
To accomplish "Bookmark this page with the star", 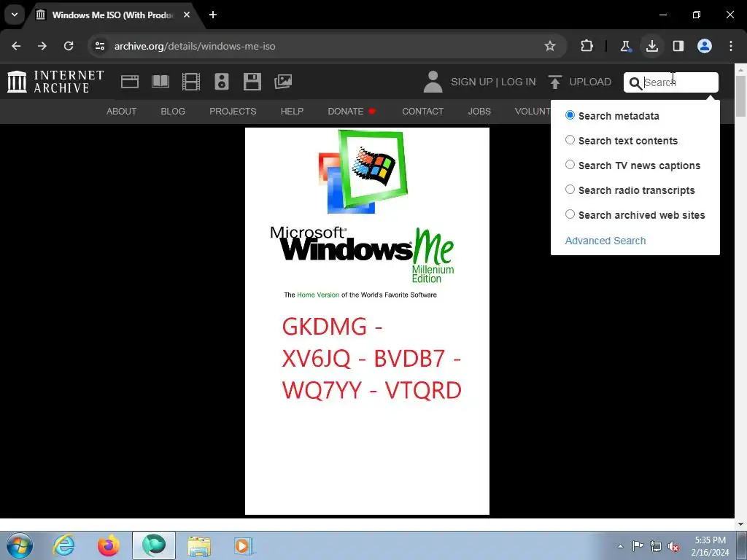I will tap(550, 46).
